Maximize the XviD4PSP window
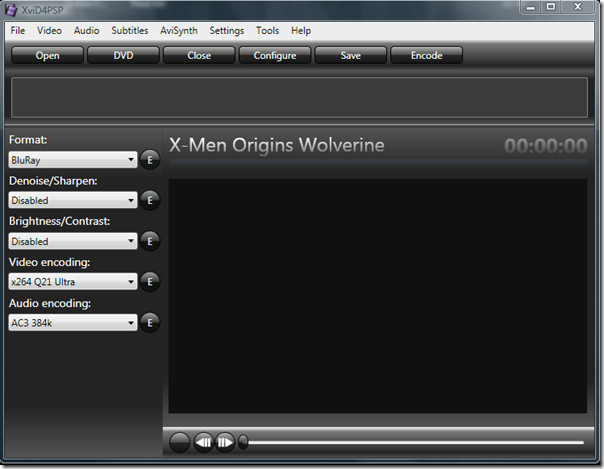 (551, 7)
